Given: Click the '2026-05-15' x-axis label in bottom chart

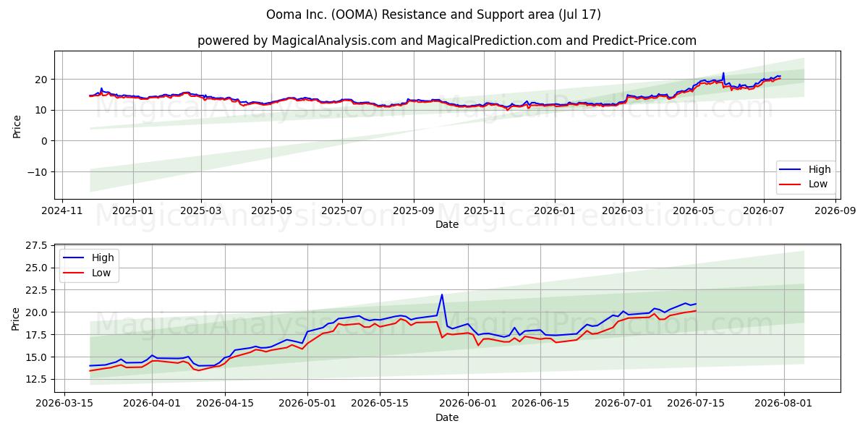Looking at the screenshot, I should tap(380, 404).
